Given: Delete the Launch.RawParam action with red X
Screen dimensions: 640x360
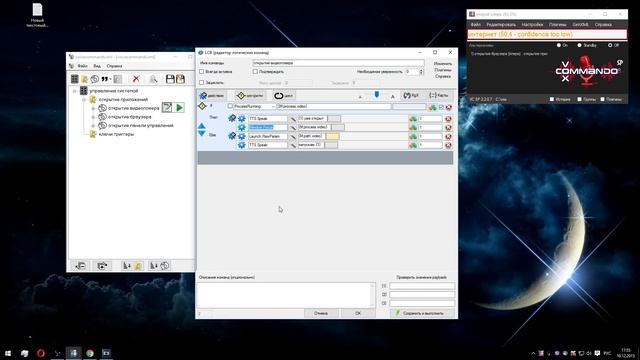Looking at the screenshot, I should coord(448,136).
